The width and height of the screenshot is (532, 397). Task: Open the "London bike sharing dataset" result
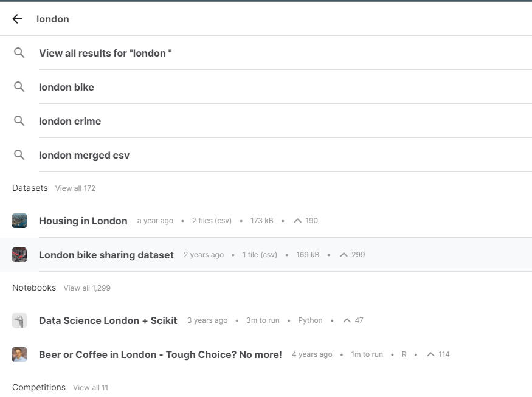coord(106,254)
